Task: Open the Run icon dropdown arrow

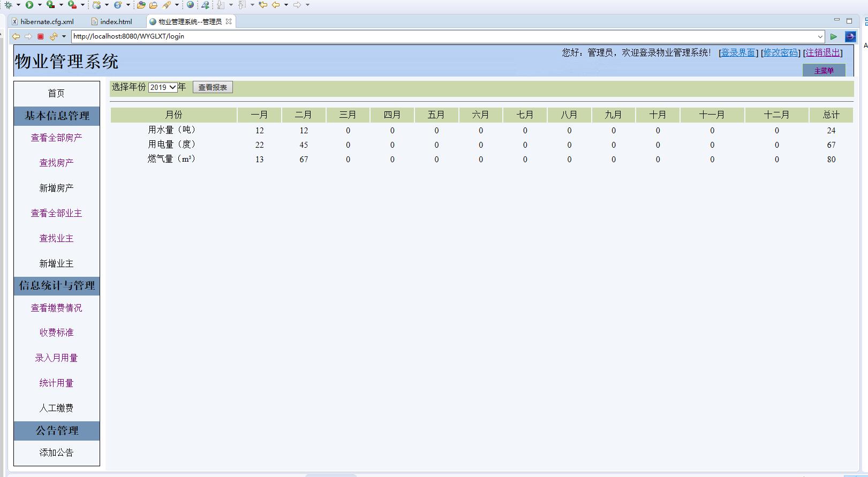Action: coord(40,5)
